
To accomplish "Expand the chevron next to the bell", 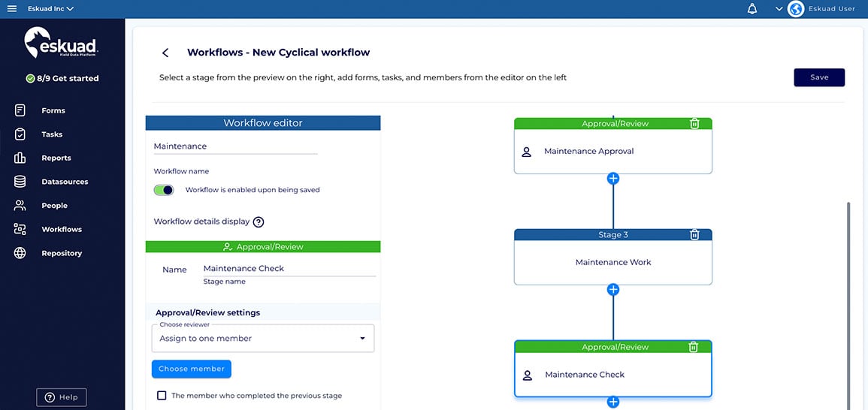I will coord(779,9).
